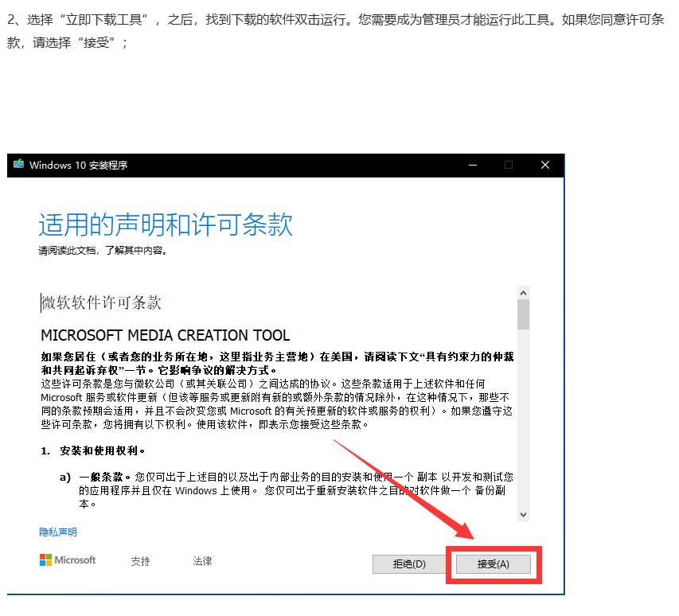Click the 支持 support link
679x616 pixels.
pos(140,561)
